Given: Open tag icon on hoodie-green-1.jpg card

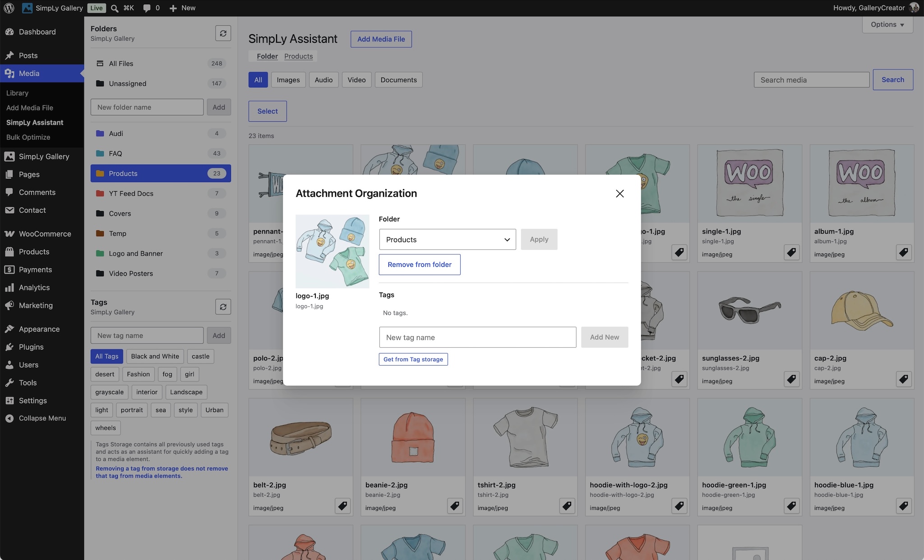Looking at the screenshot, I should point(791,506).
